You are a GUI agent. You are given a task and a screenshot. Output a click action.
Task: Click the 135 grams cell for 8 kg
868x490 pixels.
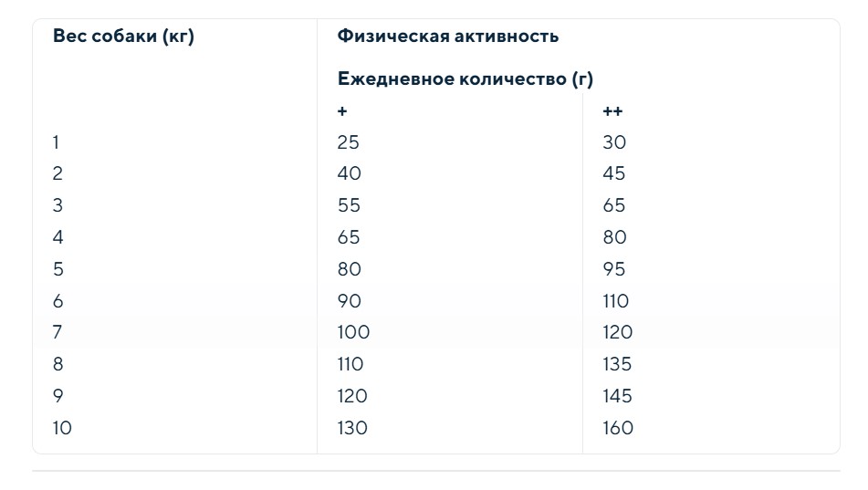[617, 364]
